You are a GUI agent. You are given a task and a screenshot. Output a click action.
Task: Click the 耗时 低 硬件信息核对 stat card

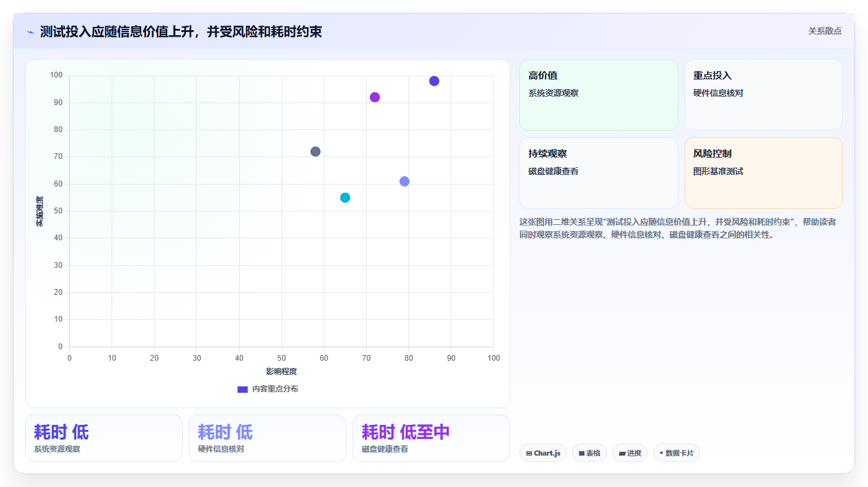pos(267,438)
